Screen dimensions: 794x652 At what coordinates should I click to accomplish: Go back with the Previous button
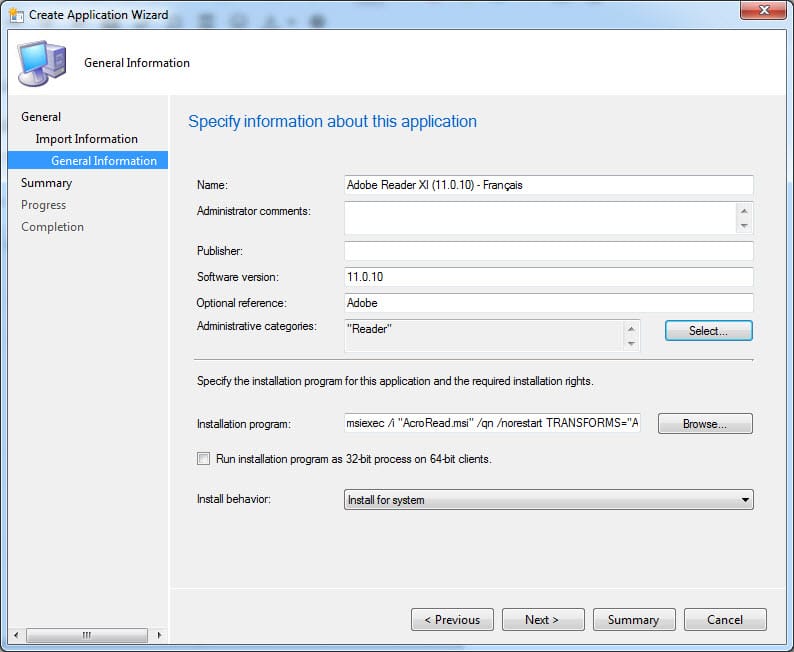click(x=452, y=620)
